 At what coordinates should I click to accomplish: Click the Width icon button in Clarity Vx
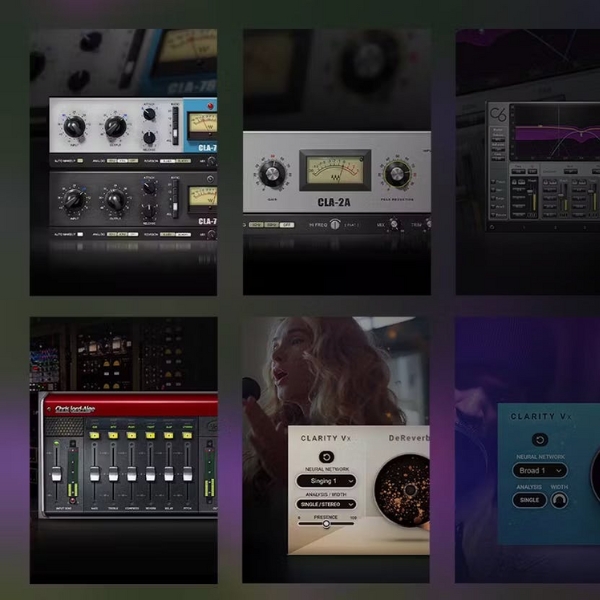tap(559, 500)
